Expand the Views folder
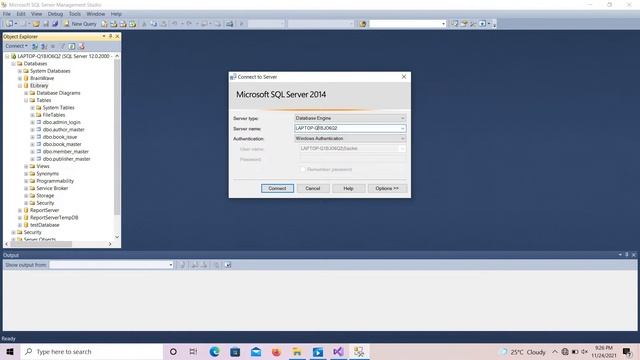Viewport: 640px width, 360px height. point(26,166)
